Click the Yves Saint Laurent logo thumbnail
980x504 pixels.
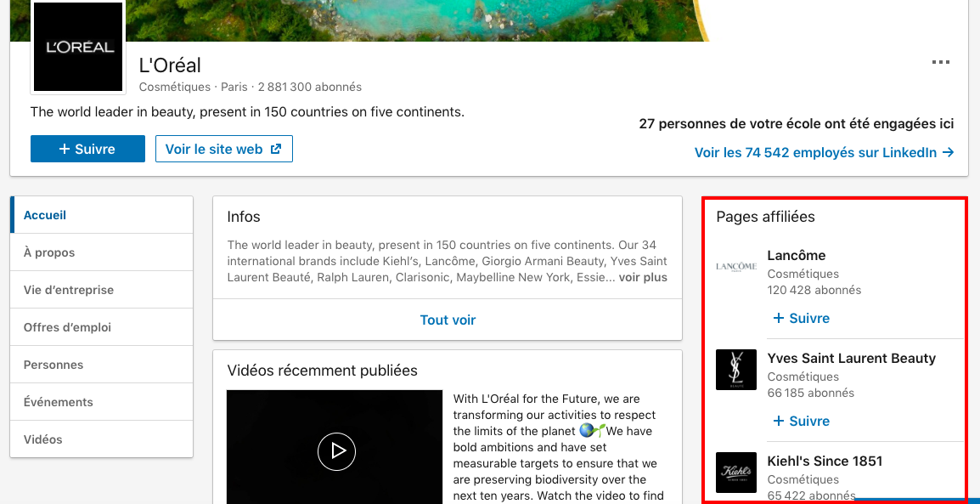coord(736,370)
